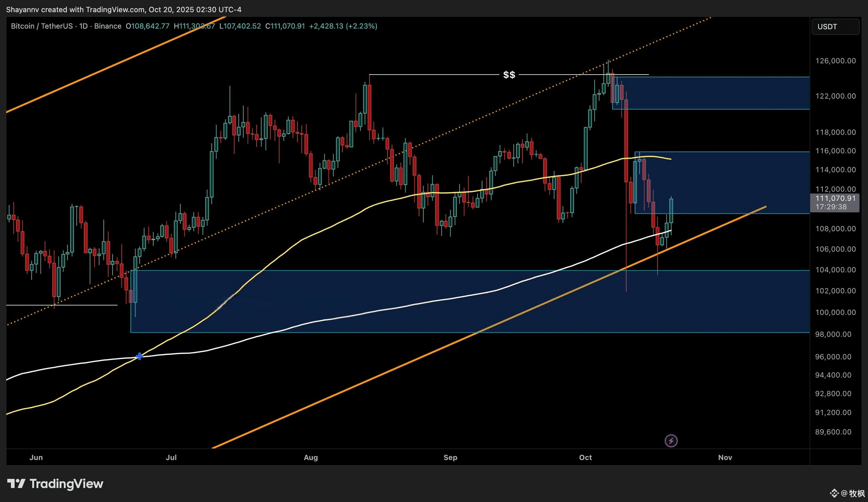The width and height of the screenshot is (868, 502).
Task: Click the Jul label on the time axis
Action: pos(171,458)
